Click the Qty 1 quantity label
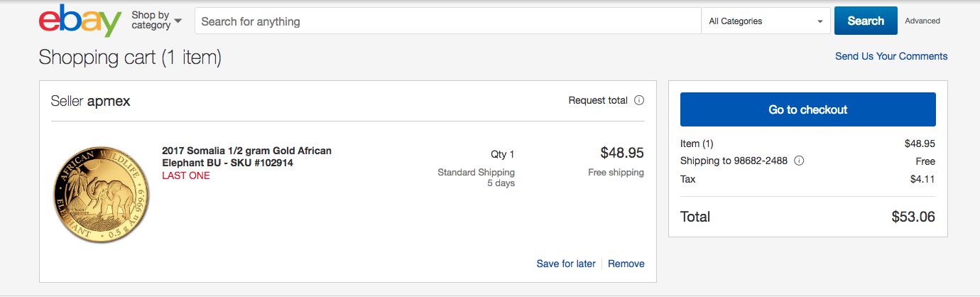This screenshot has height=297, width=980. (503, 154)
